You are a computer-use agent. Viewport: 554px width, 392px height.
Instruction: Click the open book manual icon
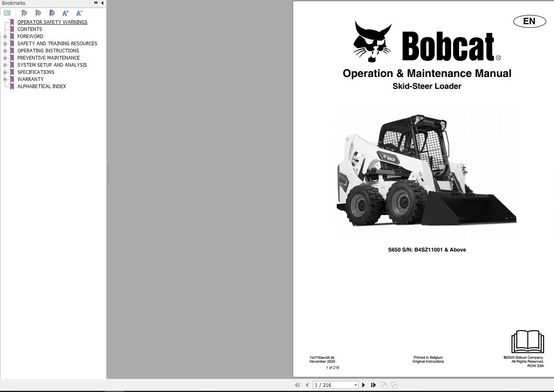tap(527, 341)
